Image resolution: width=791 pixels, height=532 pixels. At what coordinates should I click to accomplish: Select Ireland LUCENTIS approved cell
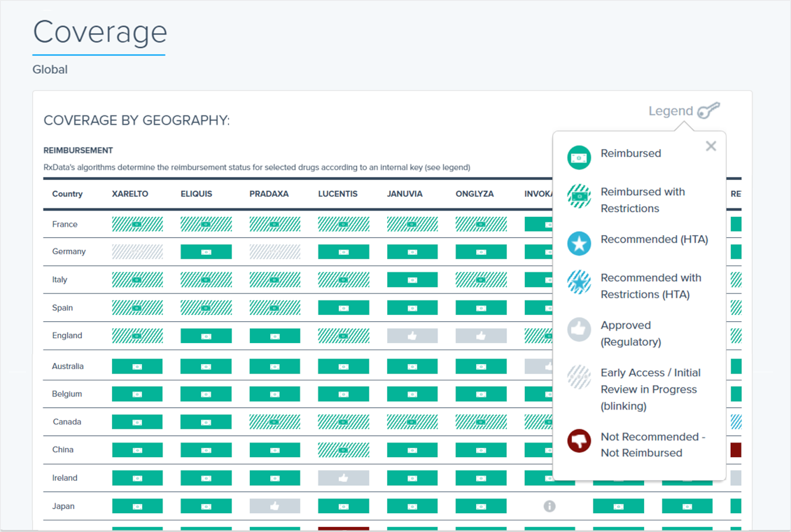[344, 478]
